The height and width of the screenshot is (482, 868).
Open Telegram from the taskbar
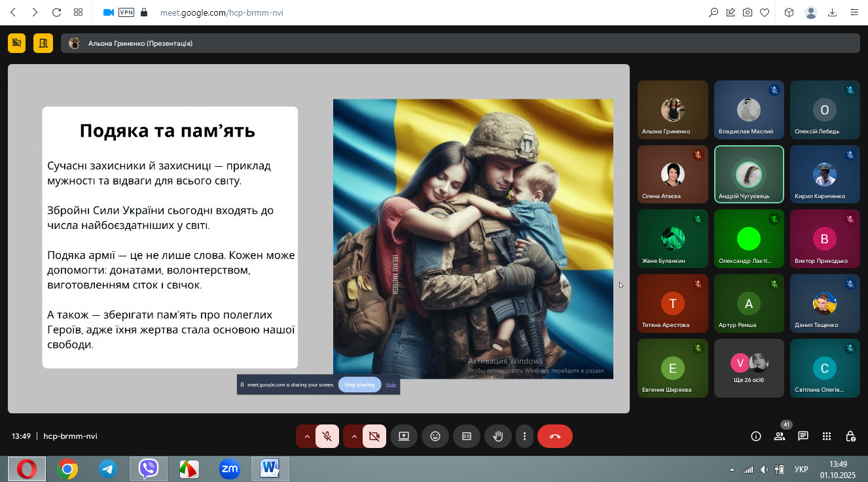click(108, 469)
